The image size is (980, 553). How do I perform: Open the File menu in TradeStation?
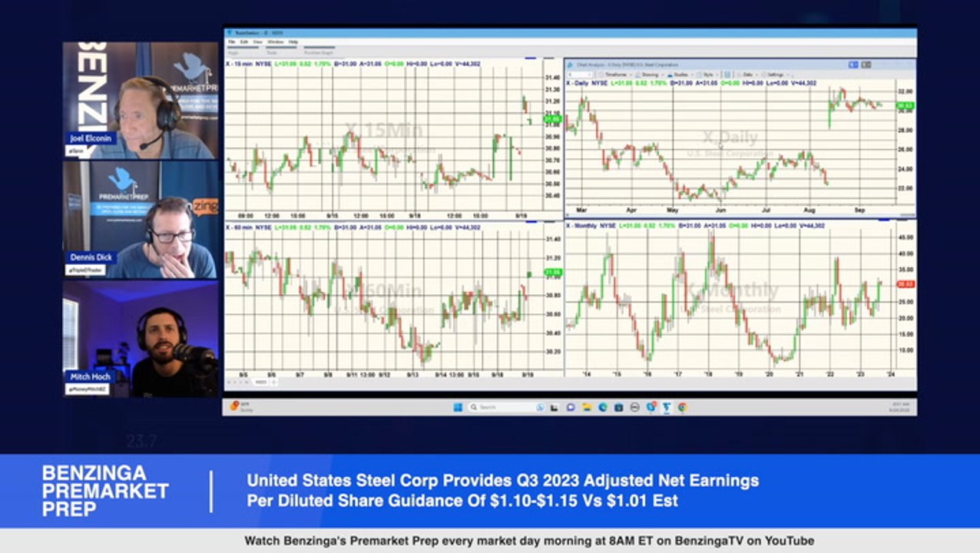click(231, 41)
